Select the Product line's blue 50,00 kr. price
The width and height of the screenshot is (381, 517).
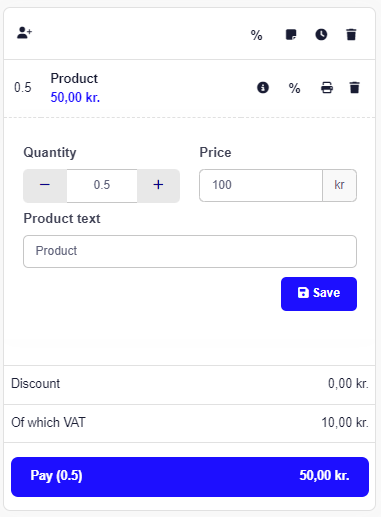click(x=75, y=98)
